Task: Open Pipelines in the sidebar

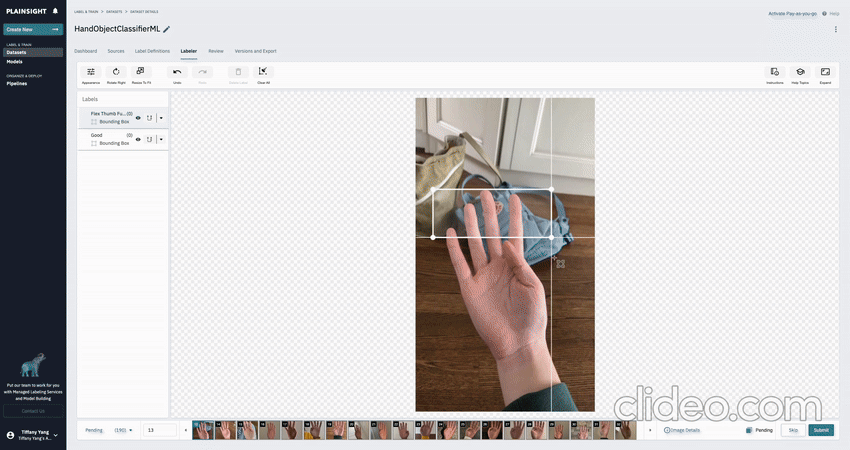Action: (17, 83)
